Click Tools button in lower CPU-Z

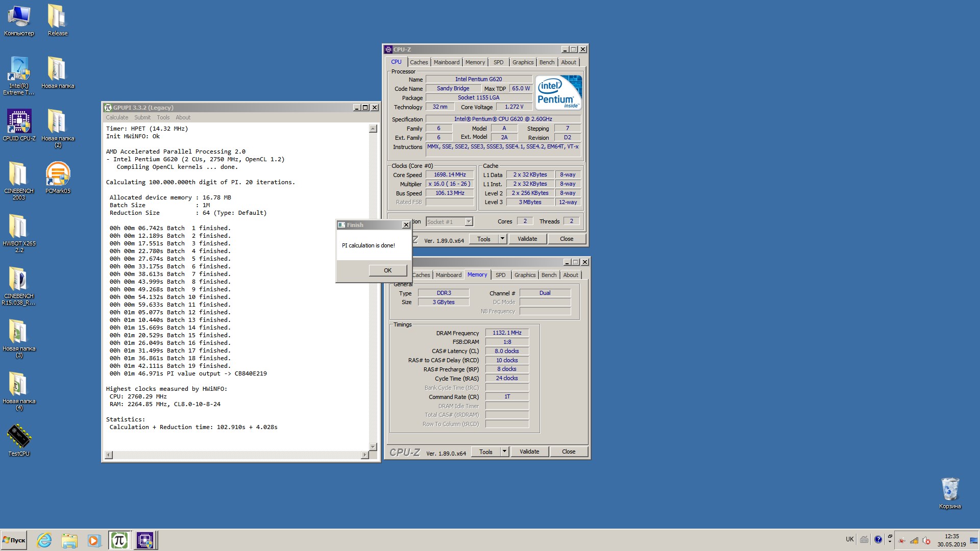point(486,452)
